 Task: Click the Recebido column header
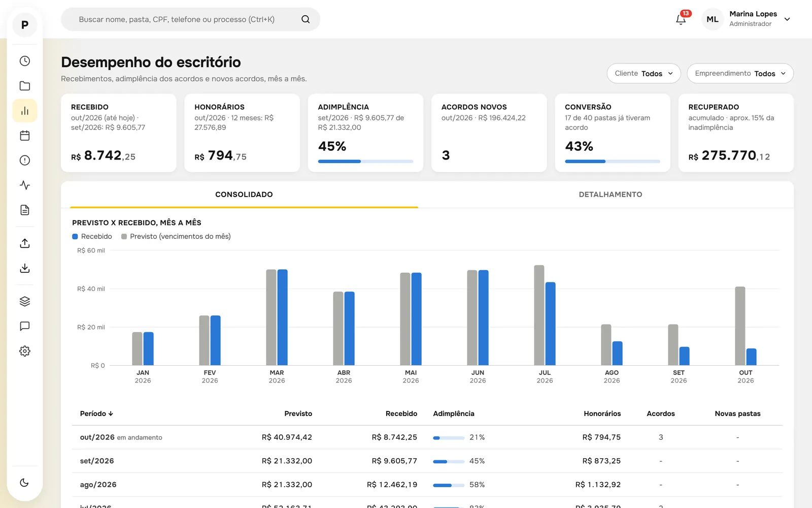(401, 414)
